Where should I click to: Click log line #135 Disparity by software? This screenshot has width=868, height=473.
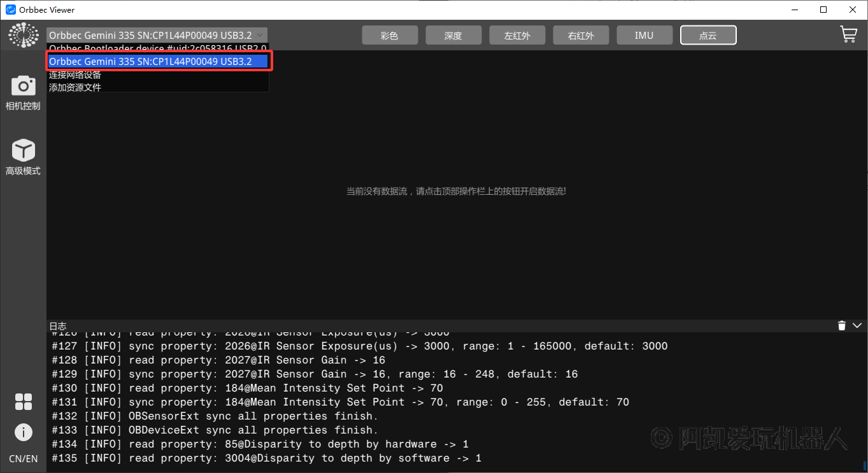point(266,458)
